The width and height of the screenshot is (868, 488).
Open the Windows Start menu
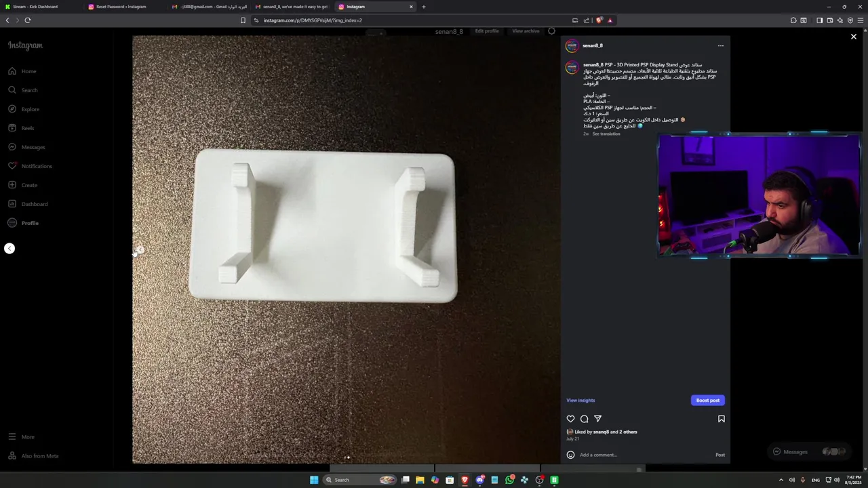pyautogui.click(x=314, y=480)
